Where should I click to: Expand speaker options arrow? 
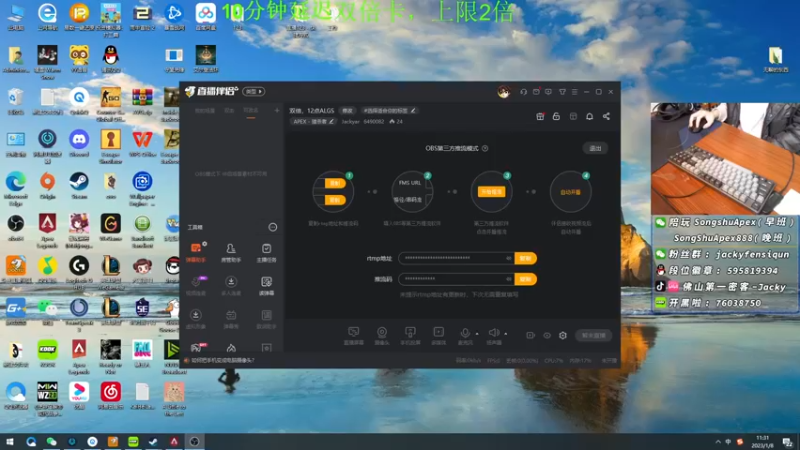pos(506,334)
